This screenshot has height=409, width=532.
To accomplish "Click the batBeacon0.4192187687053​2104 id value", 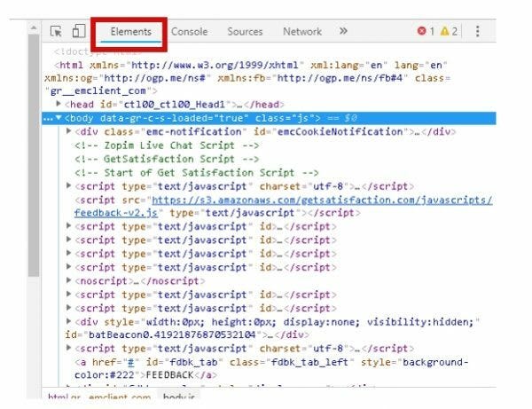I will point(172,335).
